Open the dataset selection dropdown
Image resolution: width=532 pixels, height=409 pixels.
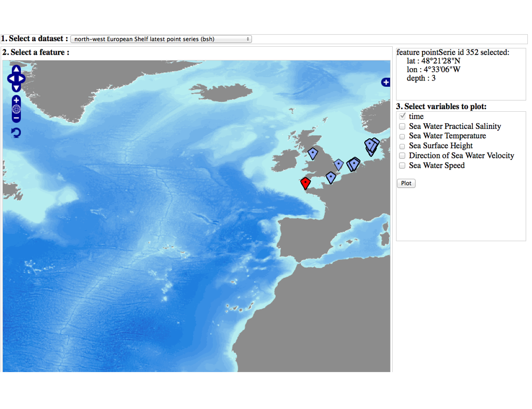(161, 39)
